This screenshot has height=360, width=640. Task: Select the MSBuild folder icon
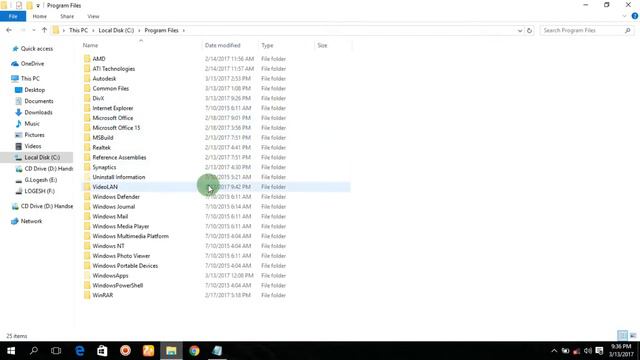[x=87, y=138]
